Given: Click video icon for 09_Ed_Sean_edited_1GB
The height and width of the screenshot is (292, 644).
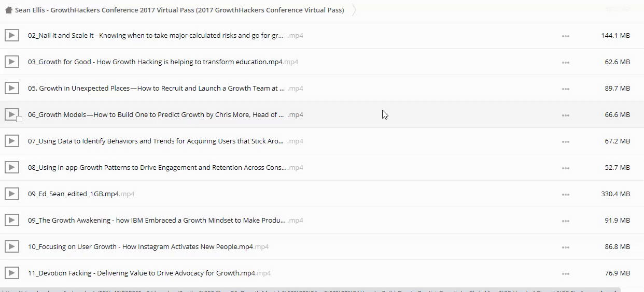Looking at the screenshot, I should click(x=12, y=194).
